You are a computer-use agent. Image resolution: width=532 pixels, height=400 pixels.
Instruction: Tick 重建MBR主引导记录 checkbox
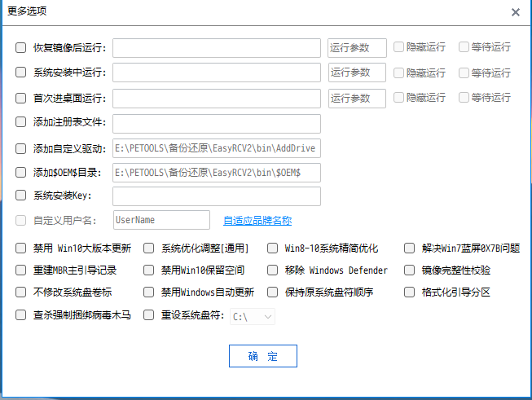coord(20,270)
